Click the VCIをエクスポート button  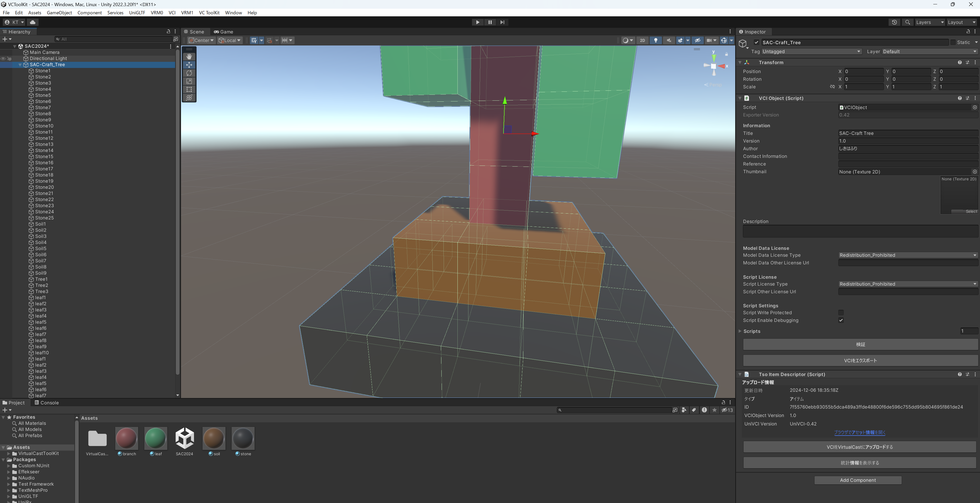860,361
